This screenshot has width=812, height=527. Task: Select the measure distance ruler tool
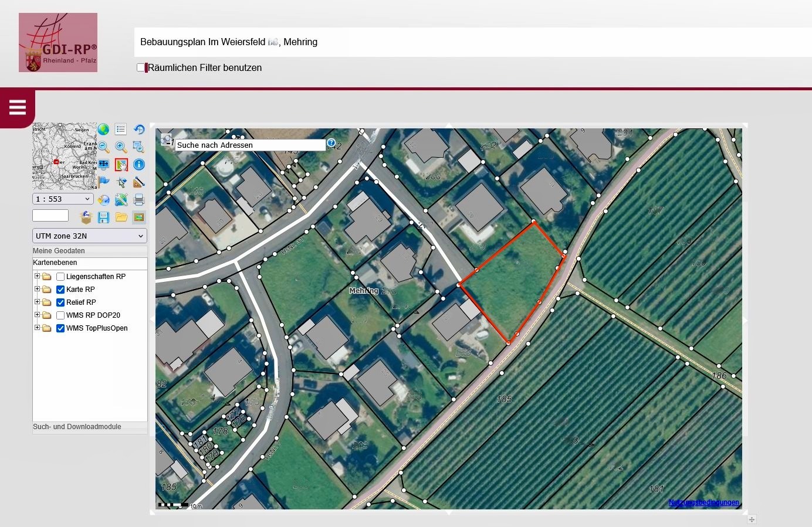click(x=139, y=182)
